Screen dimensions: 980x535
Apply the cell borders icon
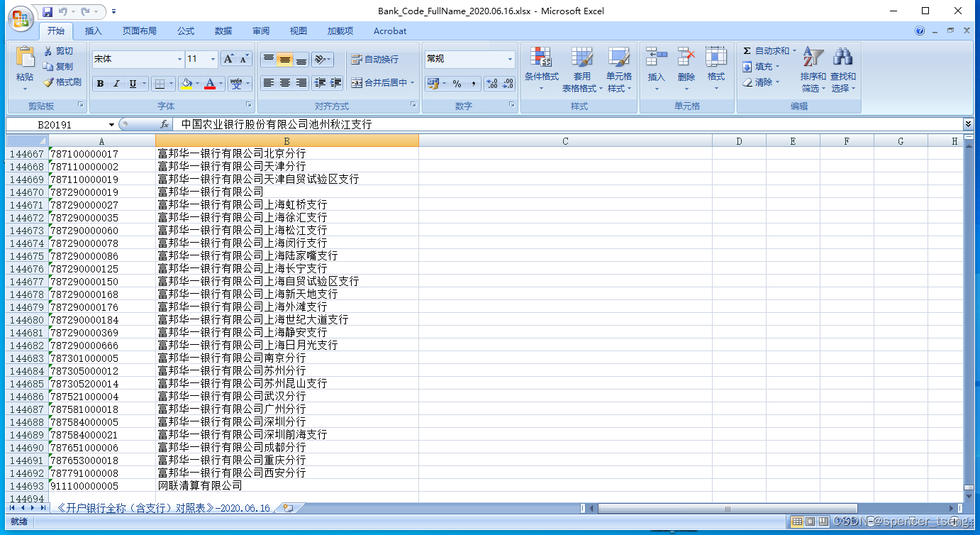pyautogui.click(x=160, y=84)
